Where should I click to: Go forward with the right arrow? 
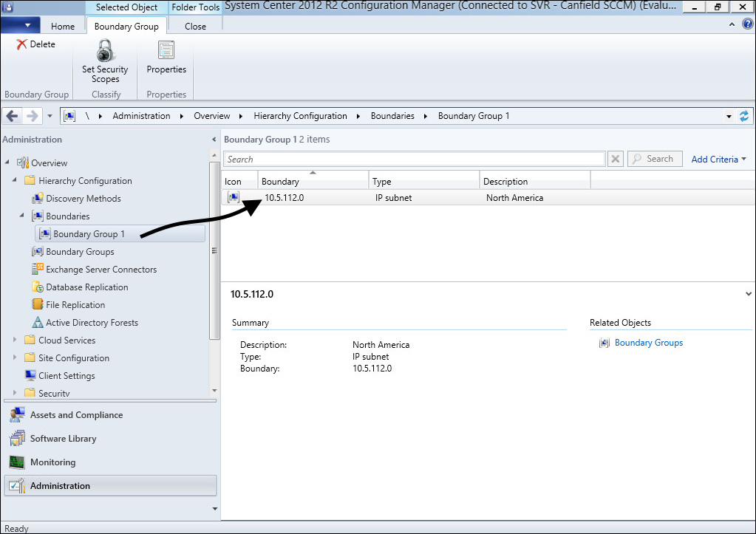[33, 116]
